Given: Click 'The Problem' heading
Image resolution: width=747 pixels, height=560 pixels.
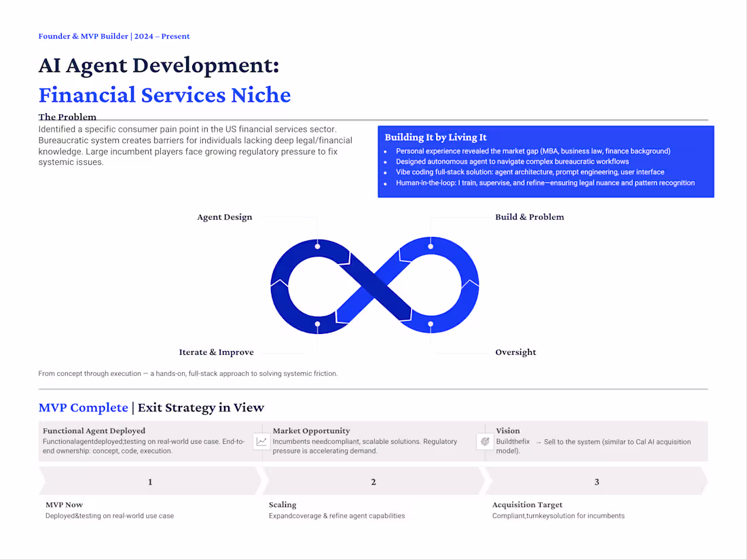Looking at the screenshot, I should pyautogui.click(x=67, y=117).
